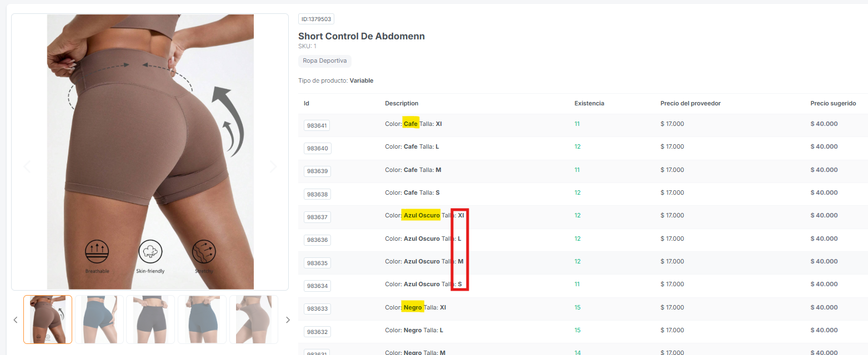Select fourth thumbnail with blue shorts front view
868x355 pixels.
tap(202, 319)
